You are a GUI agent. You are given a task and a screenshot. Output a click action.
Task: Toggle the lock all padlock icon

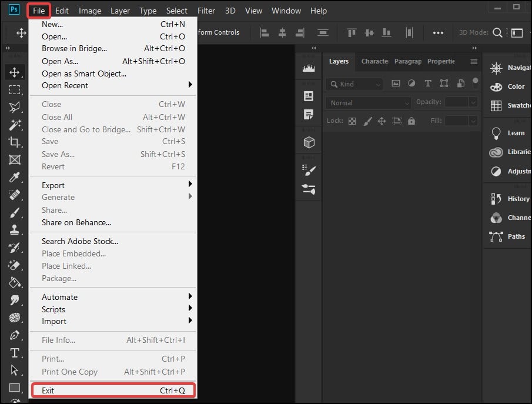click(x=411, y=121)
